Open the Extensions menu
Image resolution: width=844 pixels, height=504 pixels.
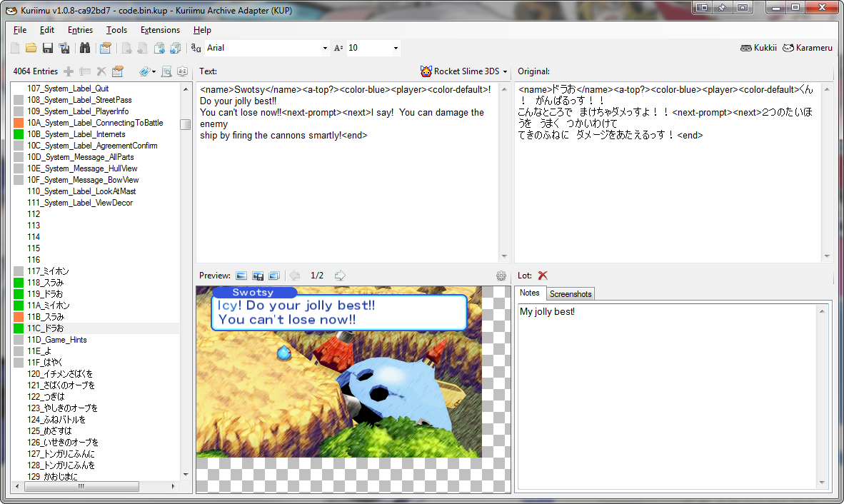pyautogui.click(x=160, y=30)
